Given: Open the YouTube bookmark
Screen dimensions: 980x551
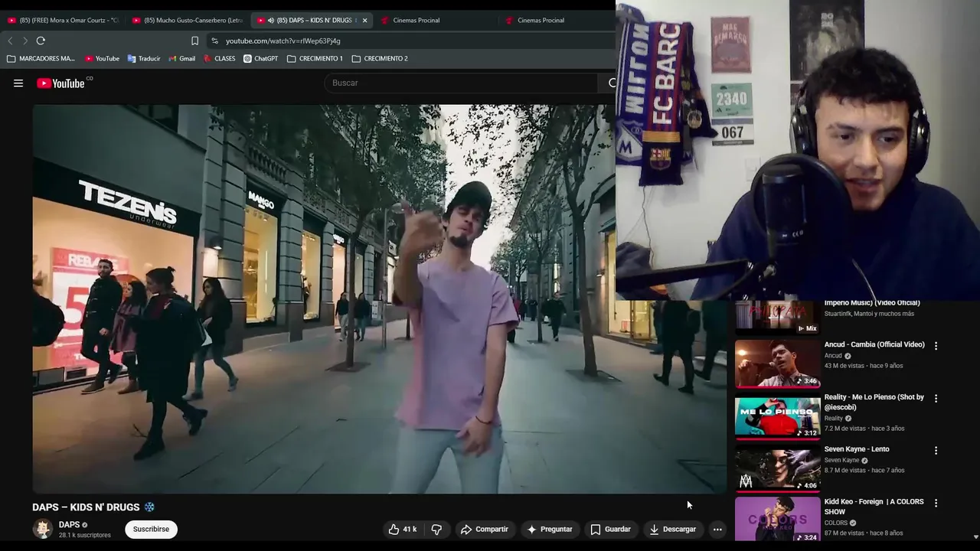Looking at the screenshot, I should (102, 58).
